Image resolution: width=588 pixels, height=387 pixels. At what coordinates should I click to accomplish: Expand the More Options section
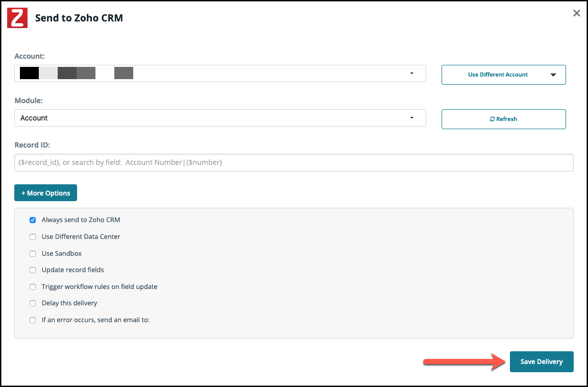45,193
